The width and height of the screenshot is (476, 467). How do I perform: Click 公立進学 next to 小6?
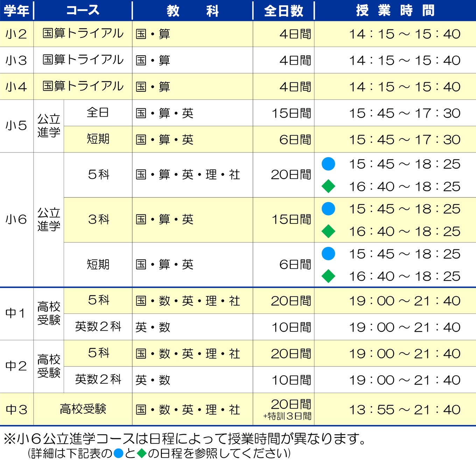tap(49, 220)
